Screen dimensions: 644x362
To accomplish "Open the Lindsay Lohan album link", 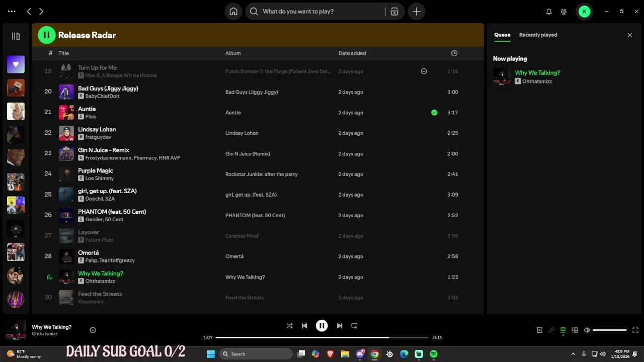I will click(x=242, y=133).
